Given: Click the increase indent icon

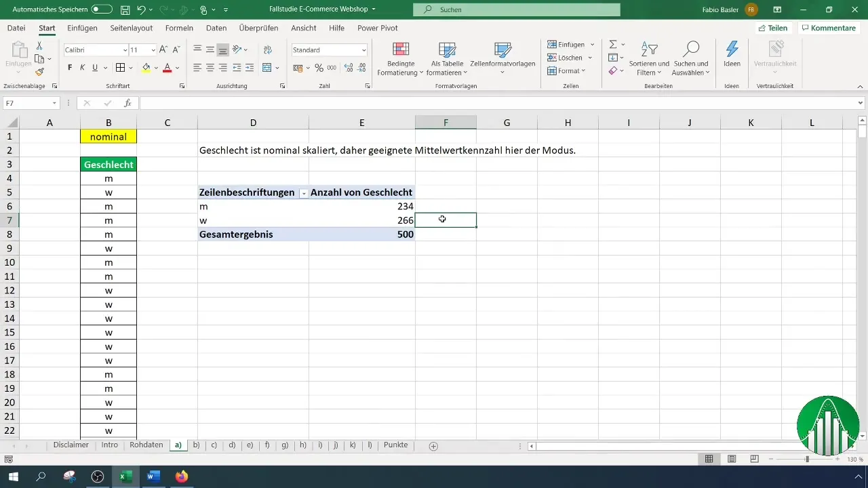Looking at the screenshot, I should pyautogui.click(x=249, y=68).
